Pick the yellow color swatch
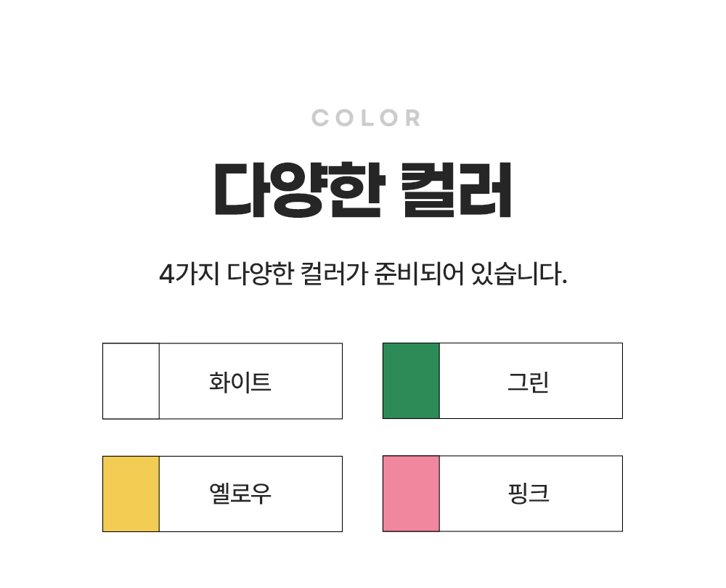This screenshot has height=588, width=726. pyautogui.click(x=131, y=494)
